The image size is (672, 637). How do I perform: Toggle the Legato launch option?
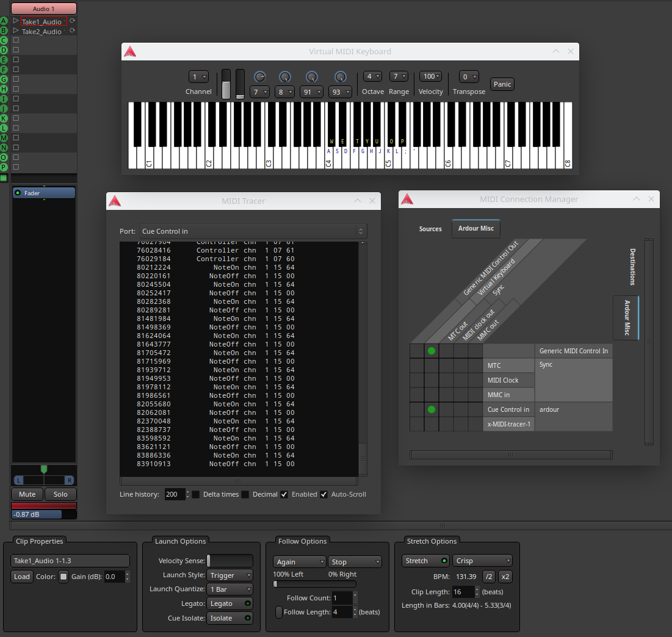click(229, 603)
